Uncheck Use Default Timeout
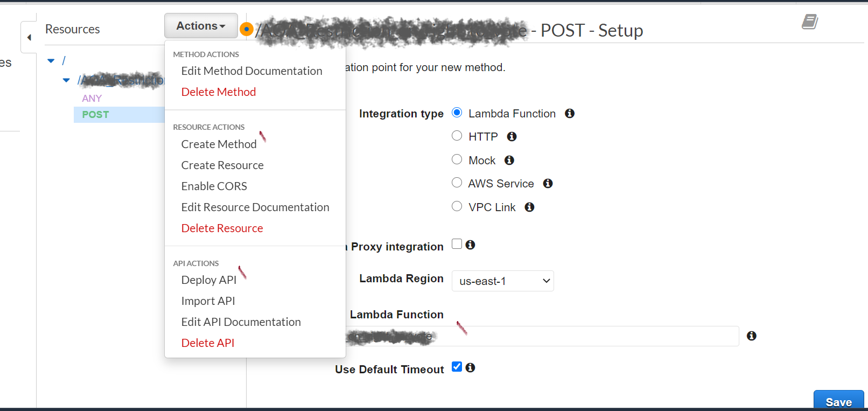This screenshot has width=868, height=411. [x=457, y=367]
